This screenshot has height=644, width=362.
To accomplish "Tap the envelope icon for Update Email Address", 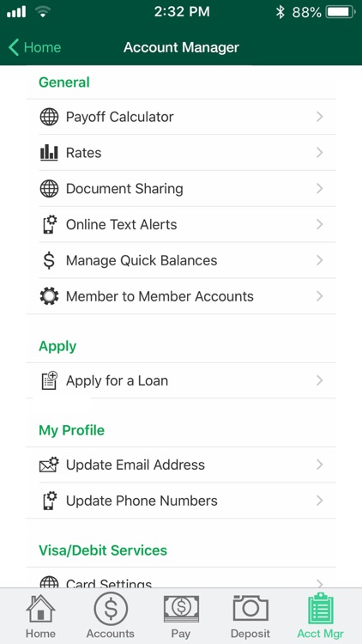I will pyautogui.click(x=49, y=465).
